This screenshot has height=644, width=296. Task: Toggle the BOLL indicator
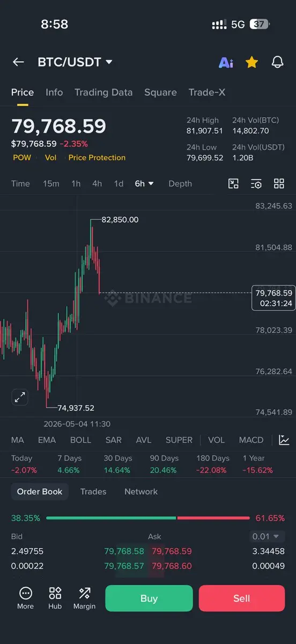pyautogui.click(x=80, y=440)
